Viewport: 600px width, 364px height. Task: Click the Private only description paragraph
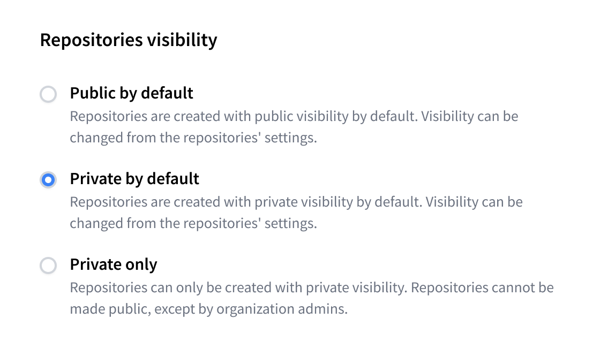coord(311,298)
